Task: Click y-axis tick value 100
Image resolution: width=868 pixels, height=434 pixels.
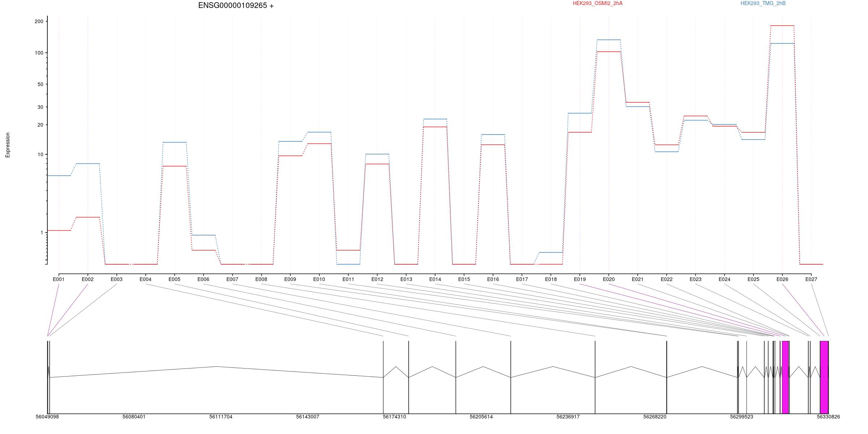Action: [x=39, y=53]
